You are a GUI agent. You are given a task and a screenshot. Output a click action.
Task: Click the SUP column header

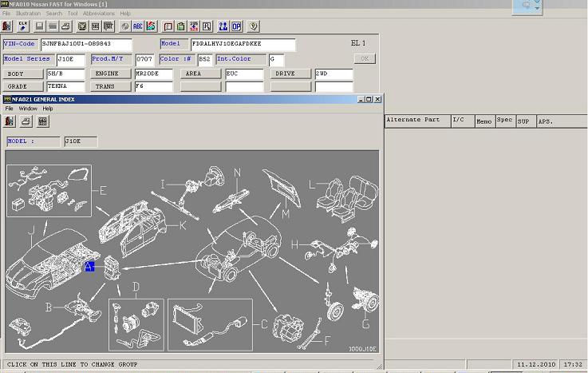pos(525,121)
